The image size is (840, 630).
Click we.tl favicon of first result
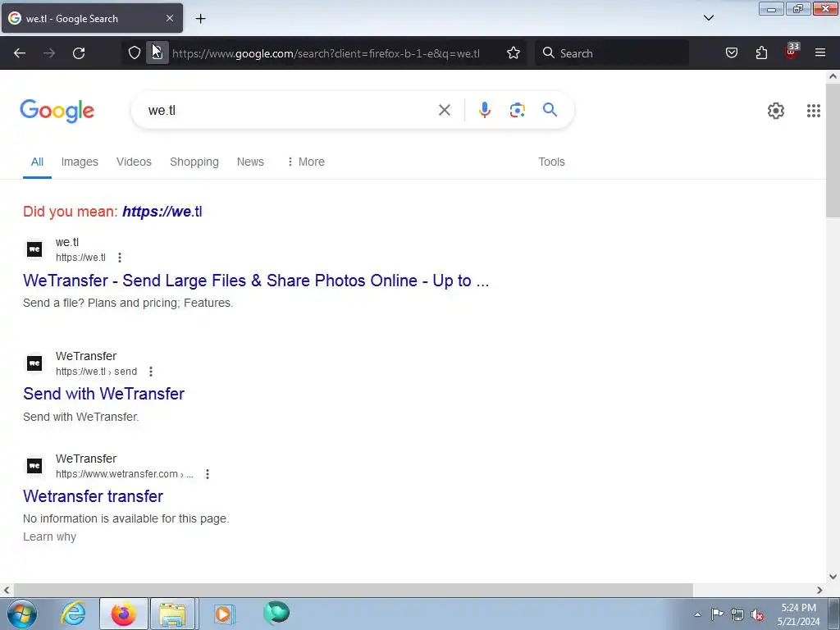[34, 249]
